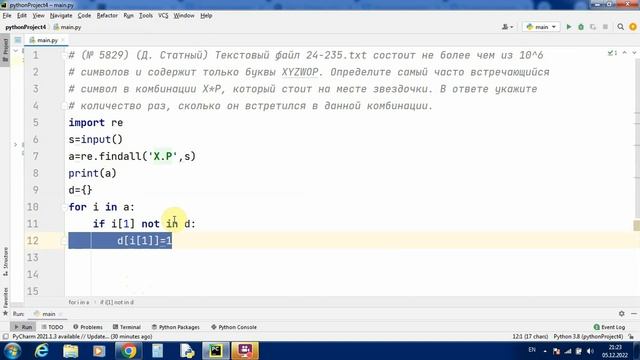Open the IDE updates yellow icon
Screen dimensions: 640x360
click(x=633, y=27)
